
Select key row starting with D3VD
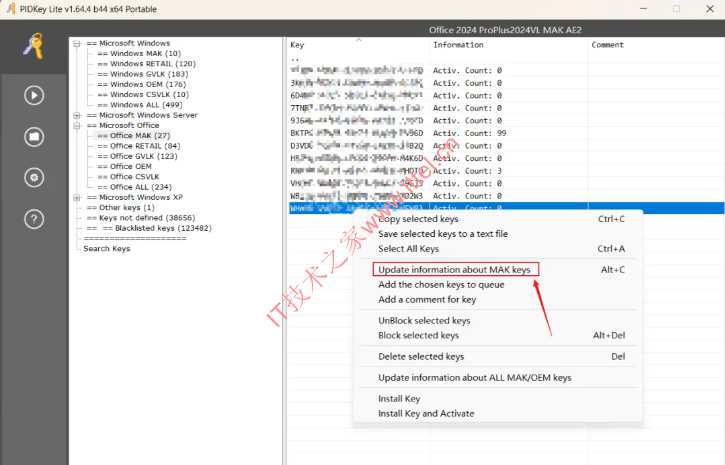(x=506, y=146)
